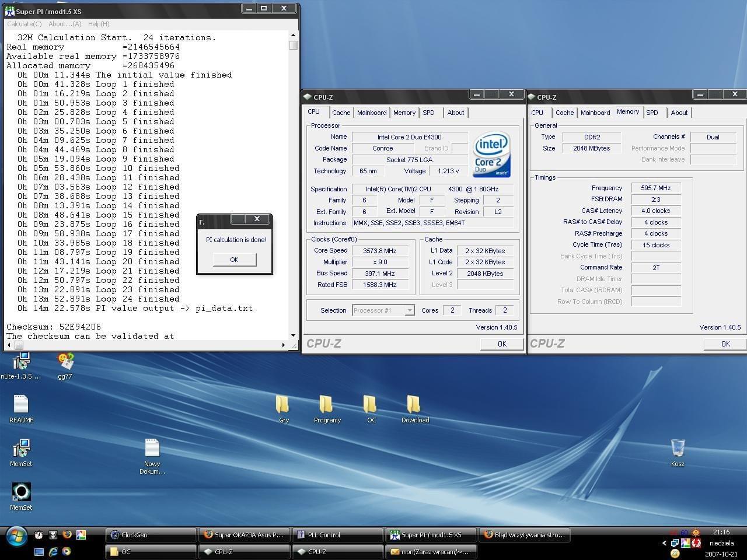The width and height of the screenshot is (747, 560).
Task: Click the Checksum: 52E94206 line
Action: pyautogui.click(x=54, y=327)
